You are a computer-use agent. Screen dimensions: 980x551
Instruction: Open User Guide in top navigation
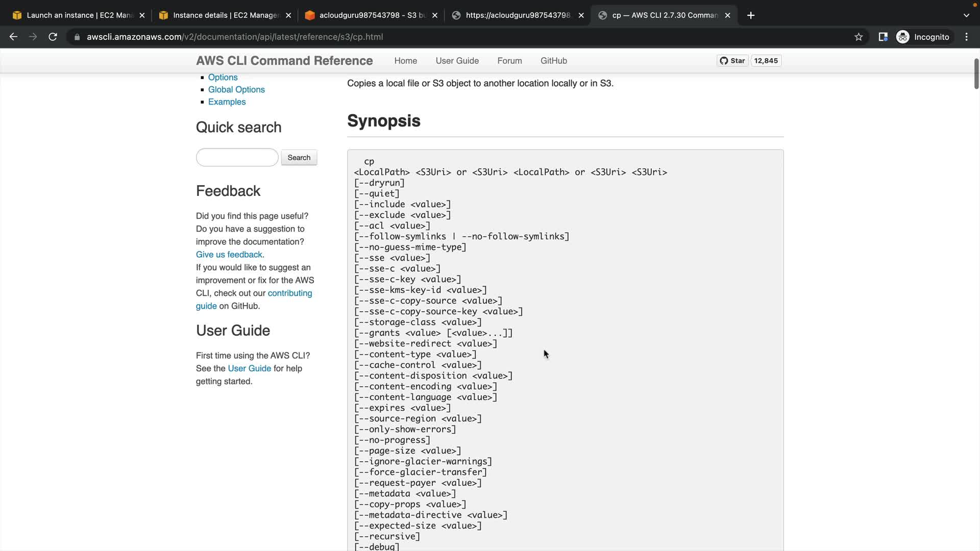(457, 61)
